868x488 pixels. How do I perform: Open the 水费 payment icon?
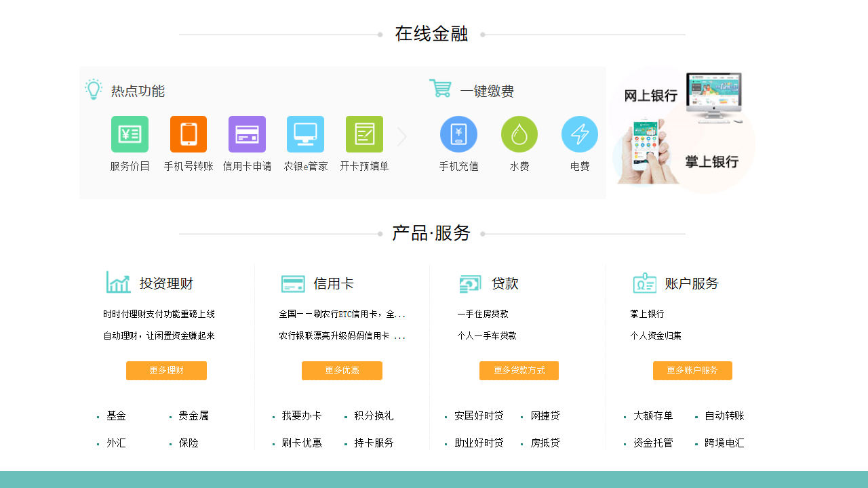(519, 134)
